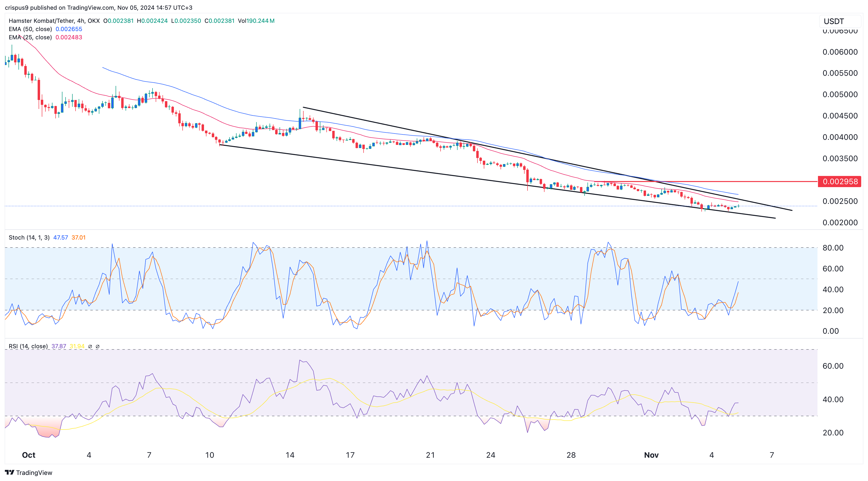Click the Stoch (14, 1, 3) indicator label

coord(29,238)
